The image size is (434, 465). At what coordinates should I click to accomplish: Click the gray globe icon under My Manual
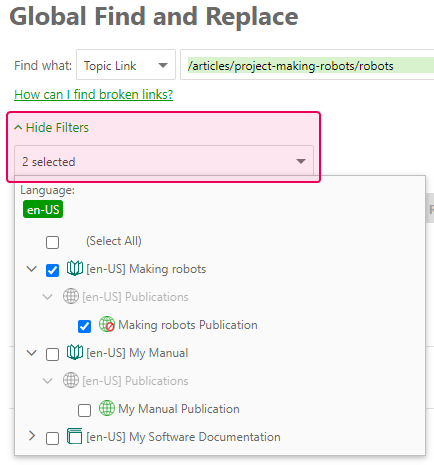coord(71,380)
